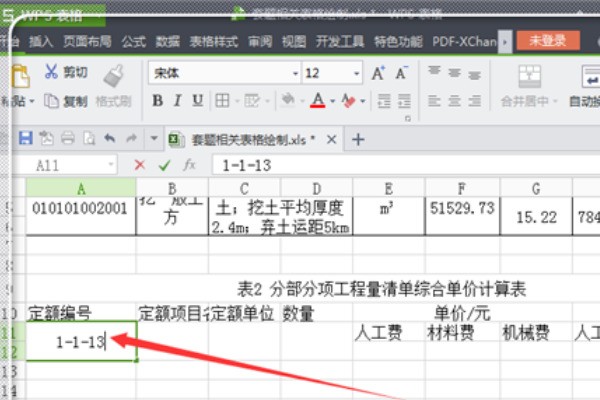
Task: Apply red font color
Action: (x=318, y=100)
